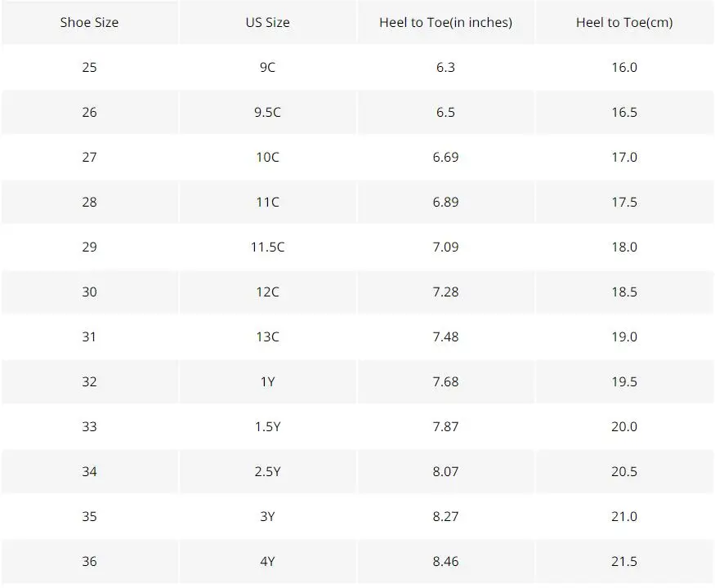Select the Heel to Toe(cm) header

[624, 22]
